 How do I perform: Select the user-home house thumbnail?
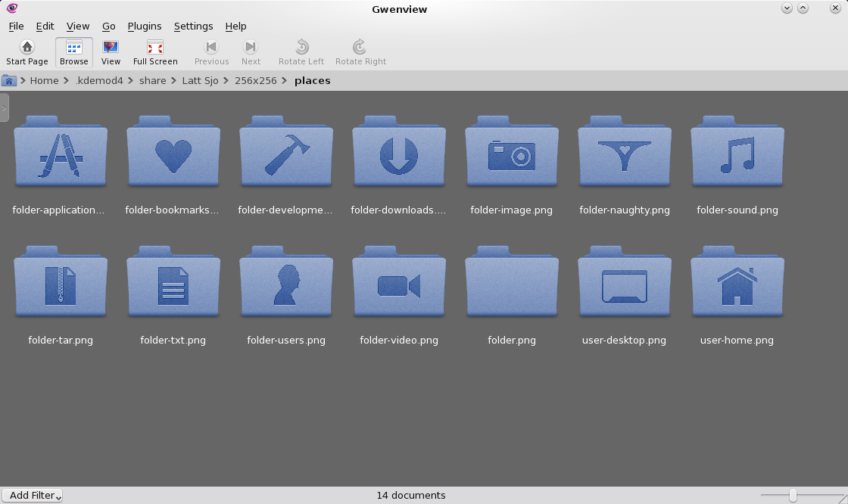[x=737, y=282]
